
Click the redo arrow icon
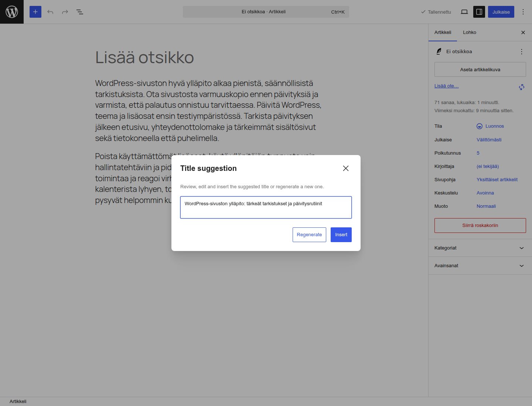click(x=65, y=12)
